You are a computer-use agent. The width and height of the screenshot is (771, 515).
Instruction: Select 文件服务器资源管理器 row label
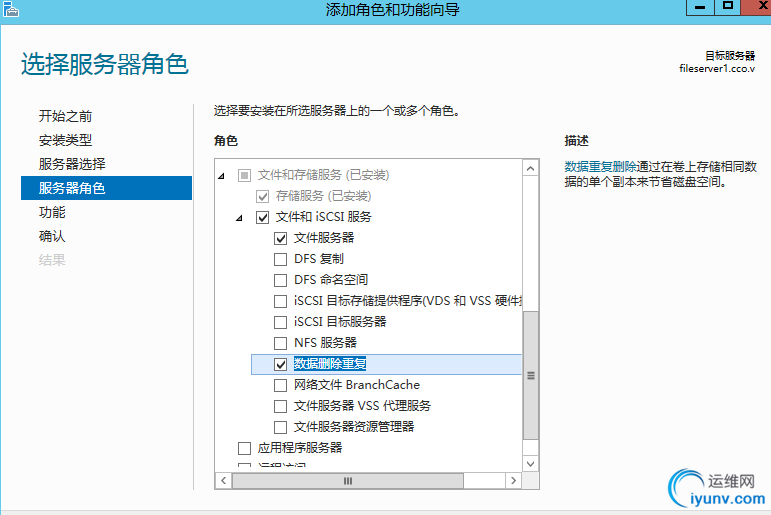[354, 427]
